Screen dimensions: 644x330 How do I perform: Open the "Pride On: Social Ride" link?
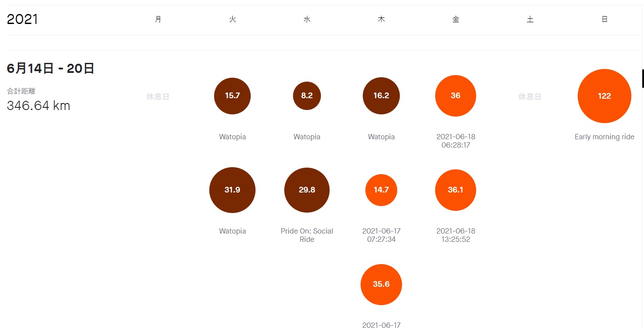307,235
